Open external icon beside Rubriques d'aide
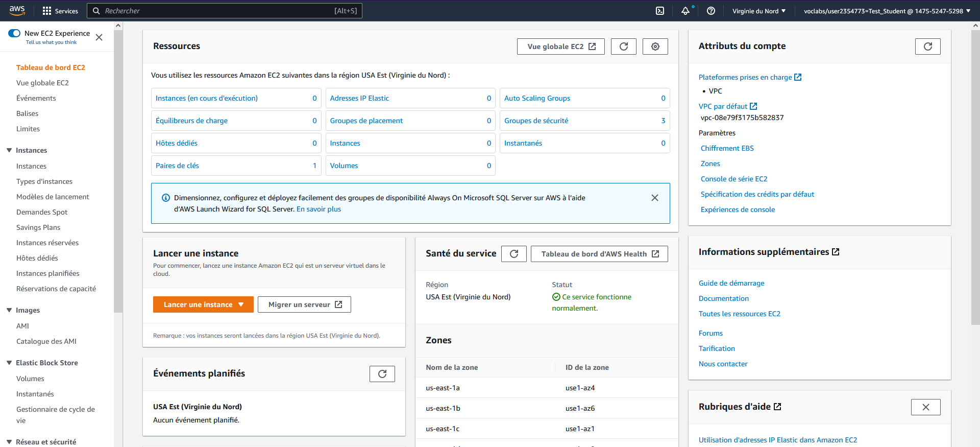This screenshot has width=980, height=447. point(777,407)
